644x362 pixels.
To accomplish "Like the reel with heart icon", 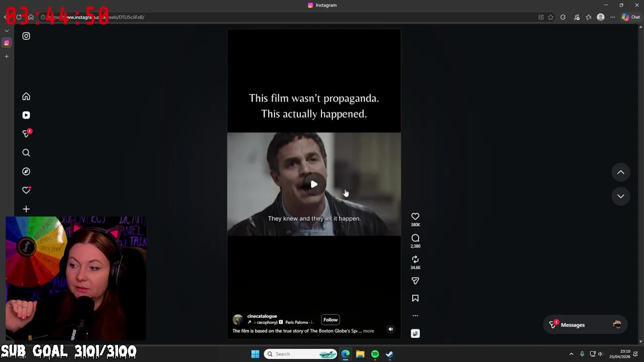I will pyautogui.click(x=415, y=217).
